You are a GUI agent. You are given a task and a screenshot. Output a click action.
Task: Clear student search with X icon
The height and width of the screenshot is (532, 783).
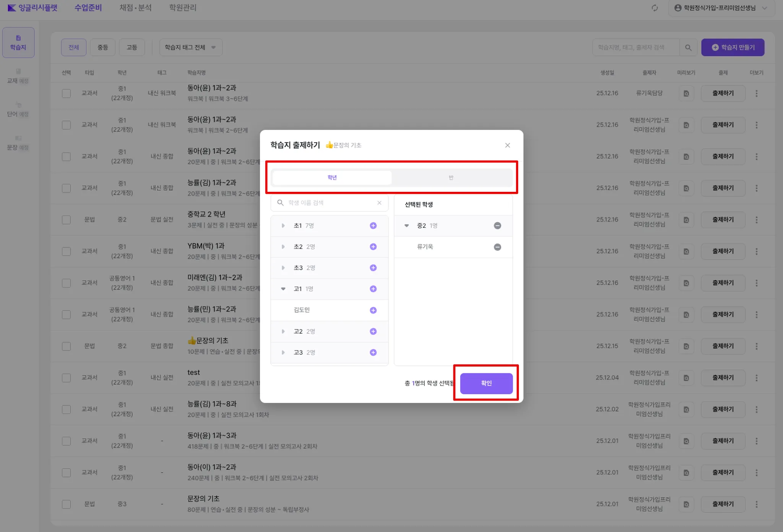(x=379, y=203)
